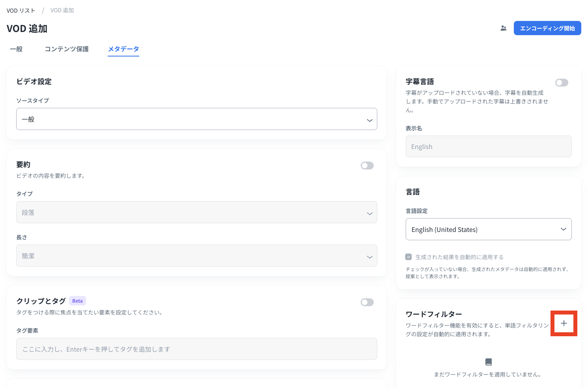
Task: Go to VOD リスト via the breadcrumb
Action: pyautogui.click(x=21, y=11)
